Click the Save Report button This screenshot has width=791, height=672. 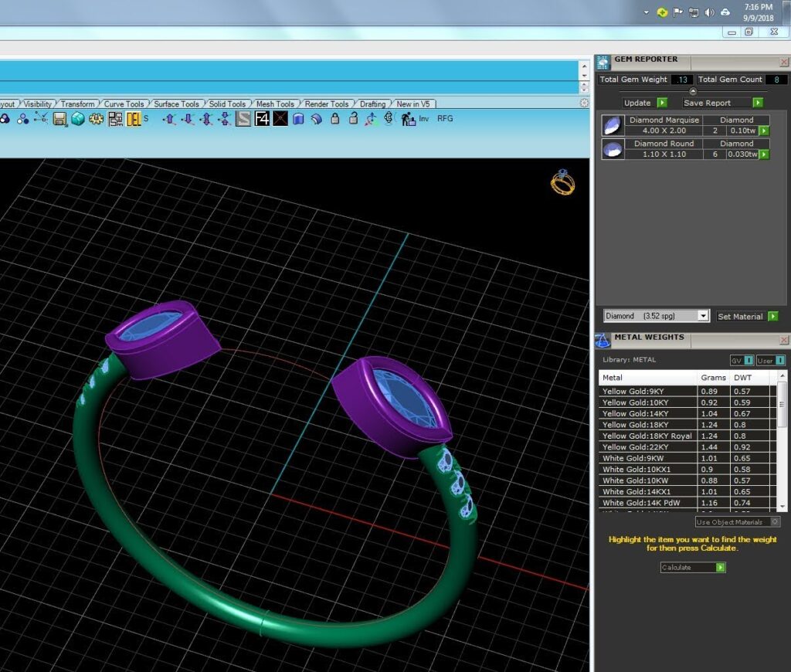722,103
